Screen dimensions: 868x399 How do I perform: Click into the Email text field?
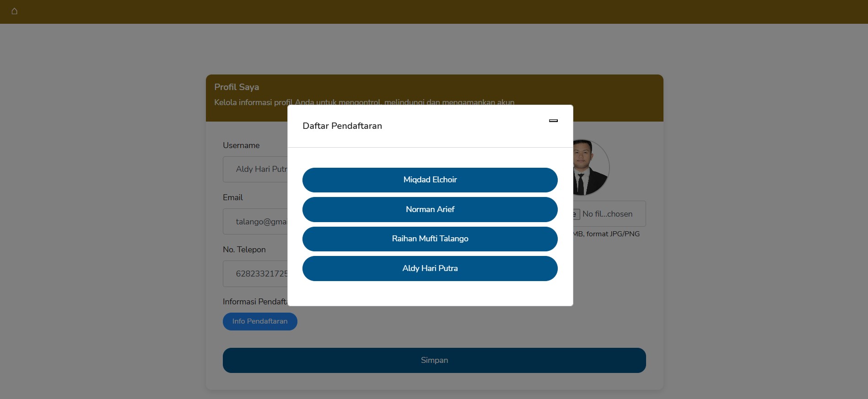255,222
